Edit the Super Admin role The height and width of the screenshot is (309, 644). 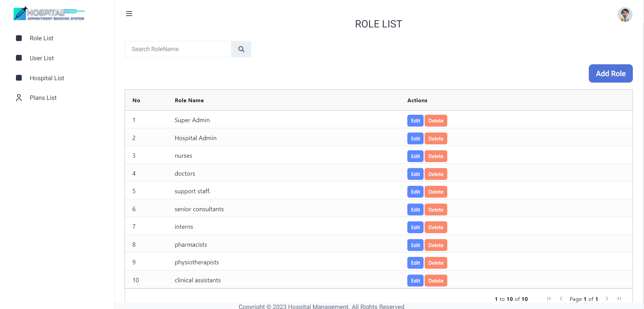click(x=415, y=121)
